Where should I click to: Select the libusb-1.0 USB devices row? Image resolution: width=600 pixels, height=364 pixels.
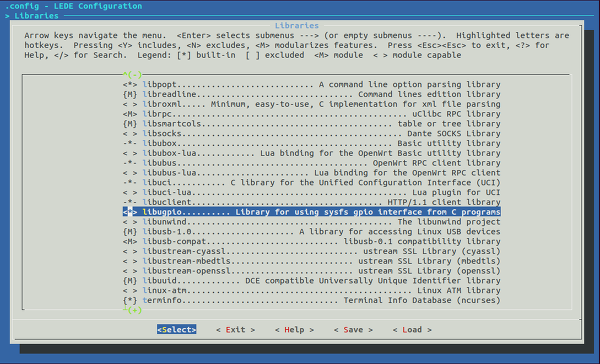tap(321, 232)
